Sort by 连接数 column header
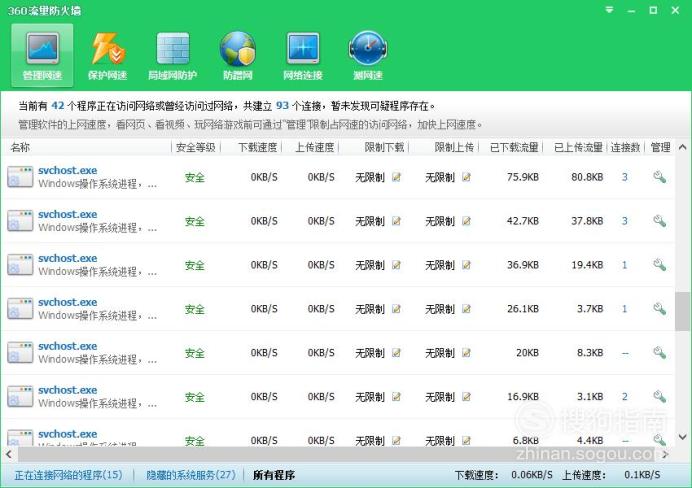Viewport: 692px width, 488px height. coord(625,147)
